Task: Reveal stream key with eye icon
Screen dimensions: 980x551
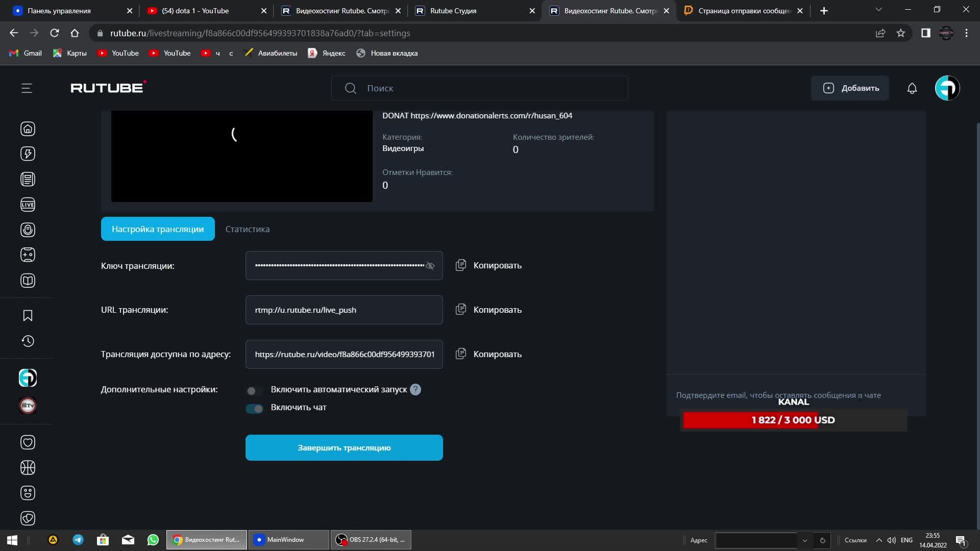Action: click(430, 266)
